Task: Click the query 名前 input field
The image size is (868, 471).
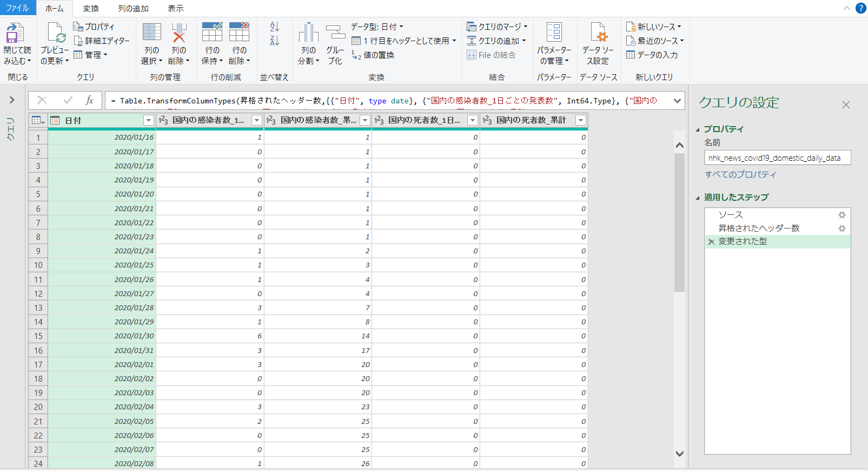Action: [x=777, y=158]
